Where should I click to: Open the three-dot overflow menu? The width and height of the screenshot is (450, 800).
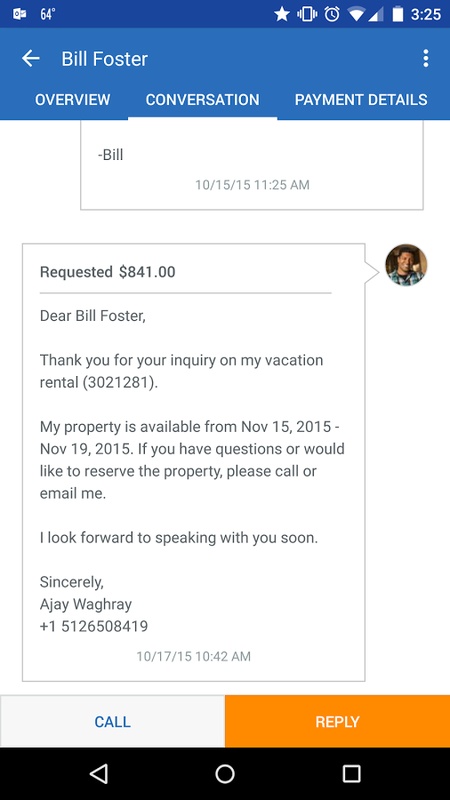426,59
